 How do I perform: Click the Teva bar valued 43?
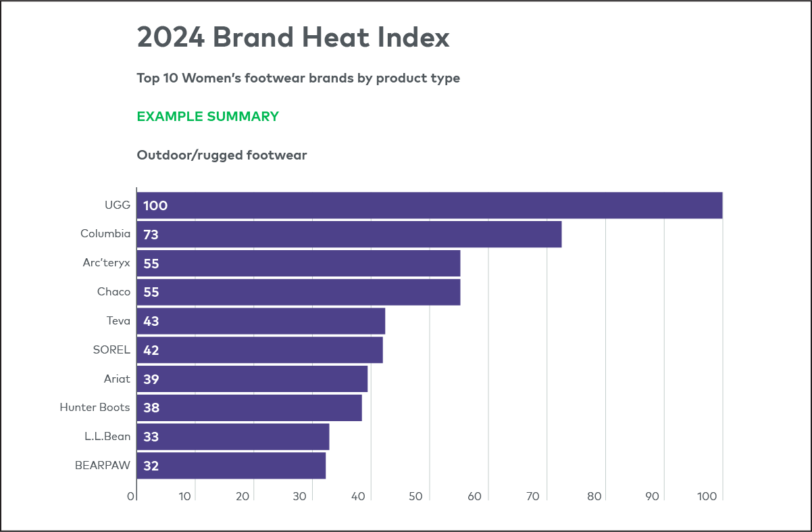pyautogui.click(x=261, y=321)
